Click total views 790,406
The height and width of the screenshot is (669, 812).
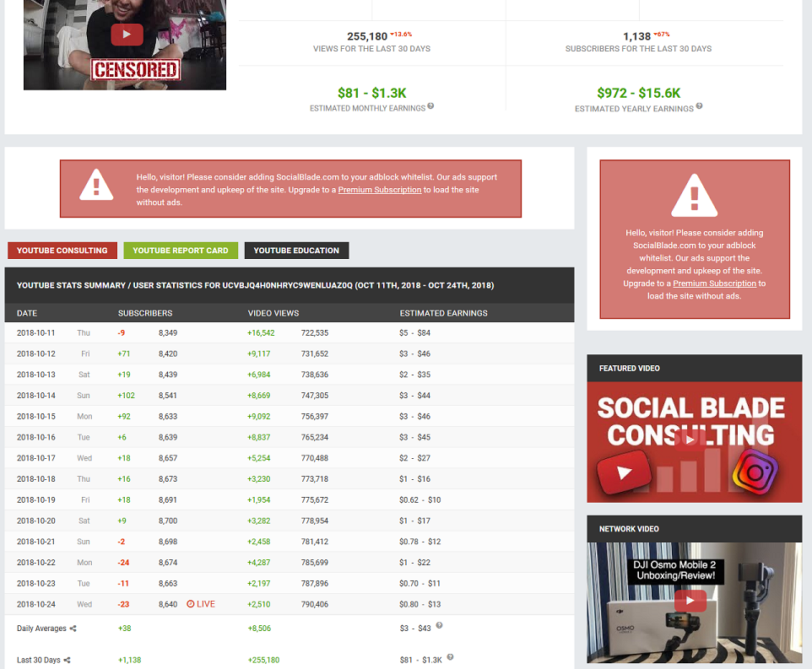[x=315, y=604]
